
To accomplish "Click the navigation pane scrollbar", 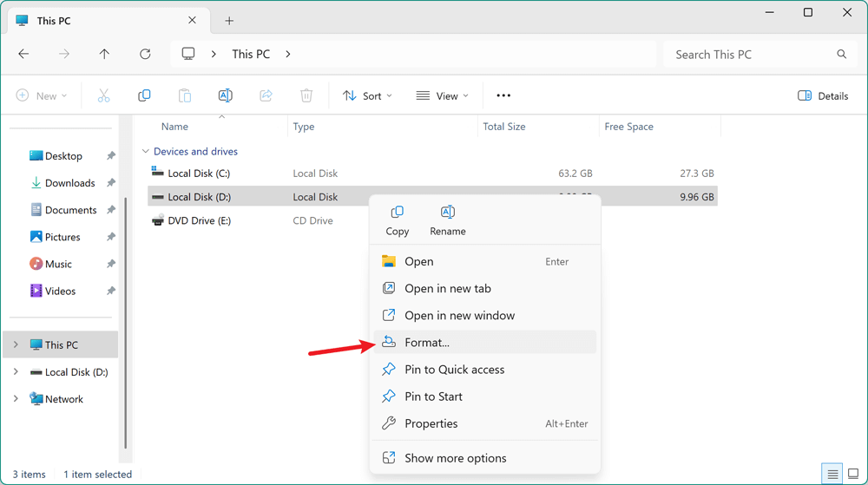I will 126,324.
